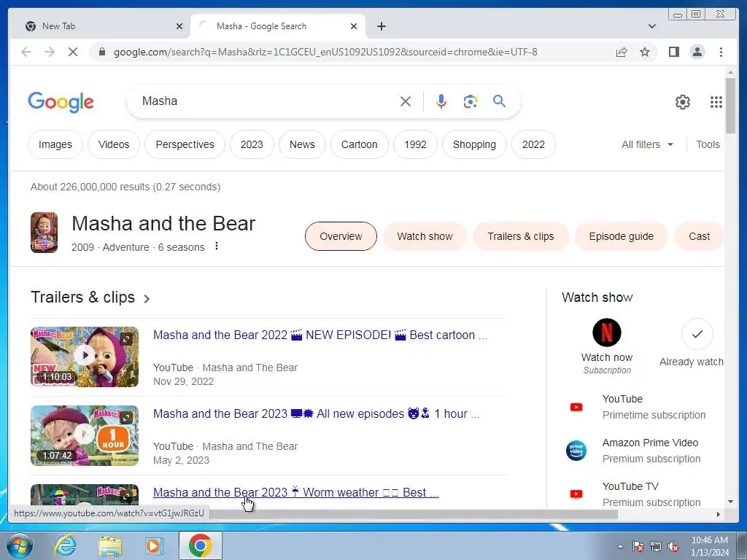Open Google Lens image search icon
The image size is (747, 560).
pyautogui.click(x=471, y=101)
